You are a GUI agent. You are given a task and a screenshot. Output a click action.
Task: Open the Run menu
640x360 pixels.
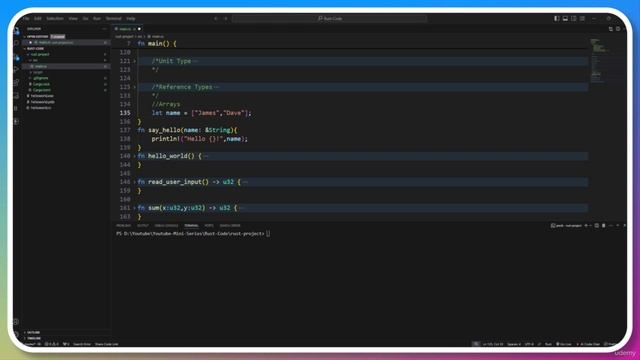click(97, 18)
